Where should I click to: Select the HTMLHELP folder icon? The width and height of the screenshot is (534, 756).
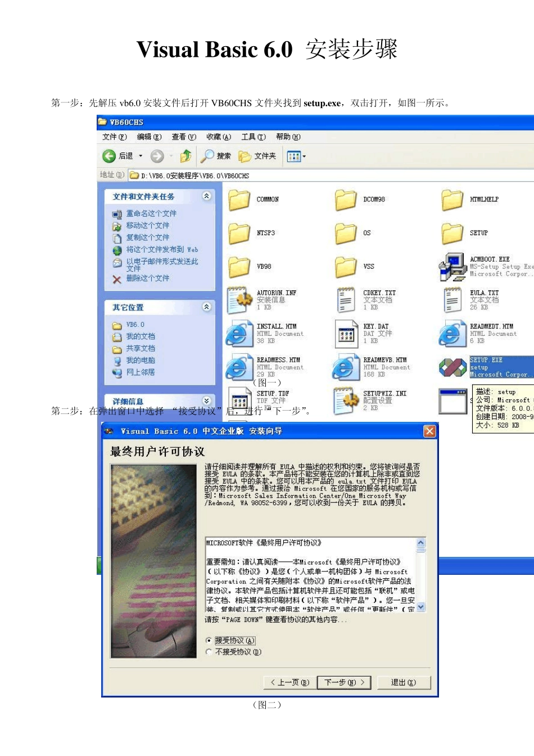coord(452,200)
